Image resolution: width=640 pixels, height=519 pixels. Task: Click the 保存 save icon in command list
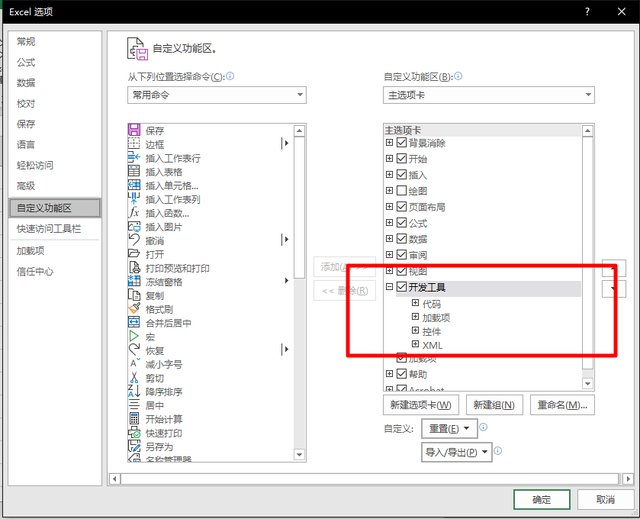(134, 130)
